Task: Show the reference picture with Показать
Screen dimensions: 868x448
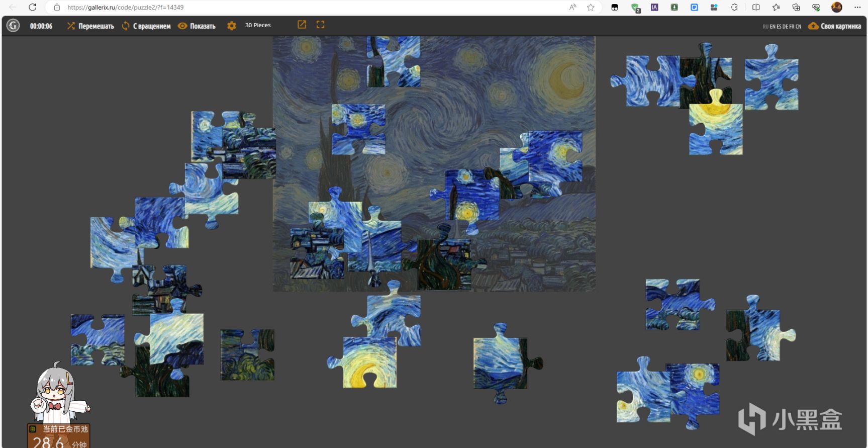Action: coord(197,26)
